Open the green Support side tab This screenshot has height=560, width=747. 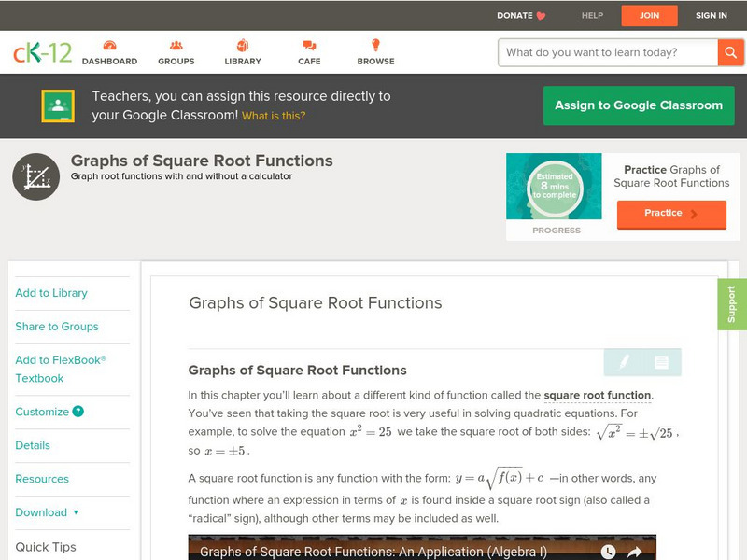coord(732,304)
